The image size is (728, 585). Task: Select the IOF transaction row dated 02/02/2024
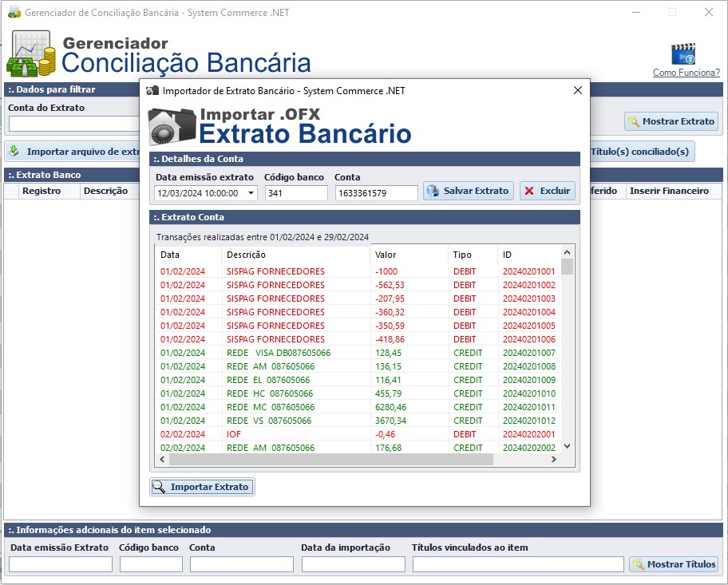[x=319, y=433]
